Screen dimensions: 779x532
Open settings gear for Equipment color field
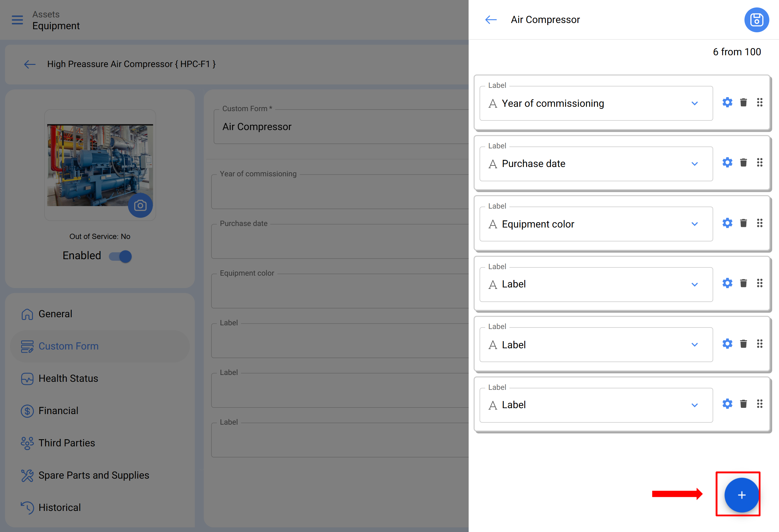727,223
